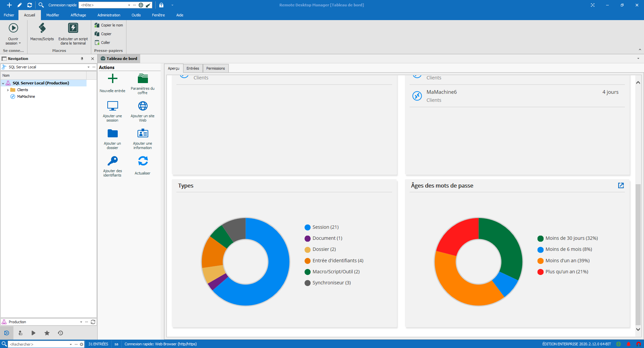Toggle the lock icon in title bar
This screenshot has width=644, height=348.
[161, 5]
